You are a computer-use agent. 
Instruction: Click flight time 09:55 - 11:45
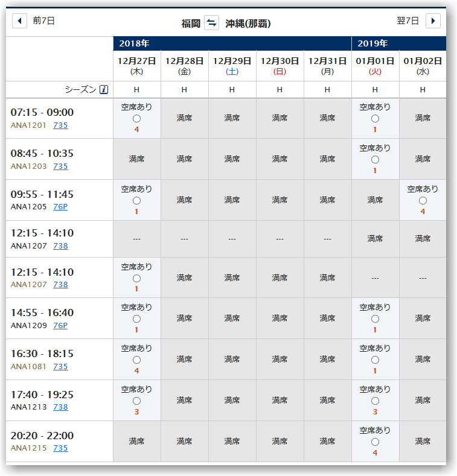[x=42, y=194]
